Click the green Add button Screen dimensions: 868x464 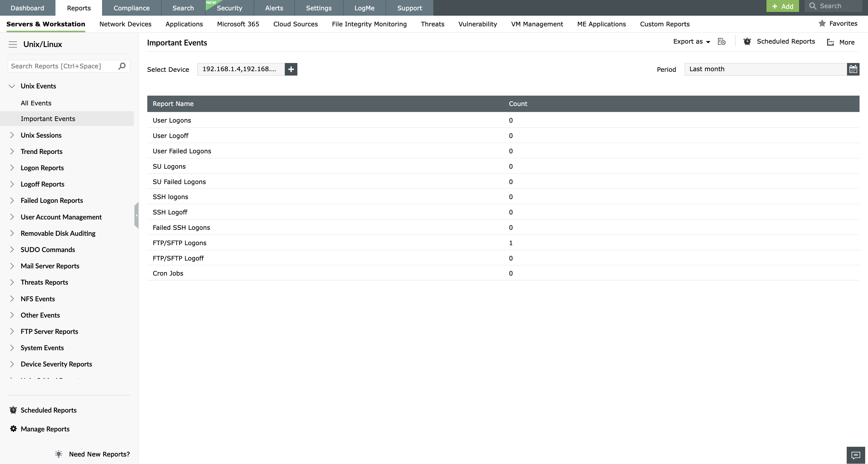point(782,6)
